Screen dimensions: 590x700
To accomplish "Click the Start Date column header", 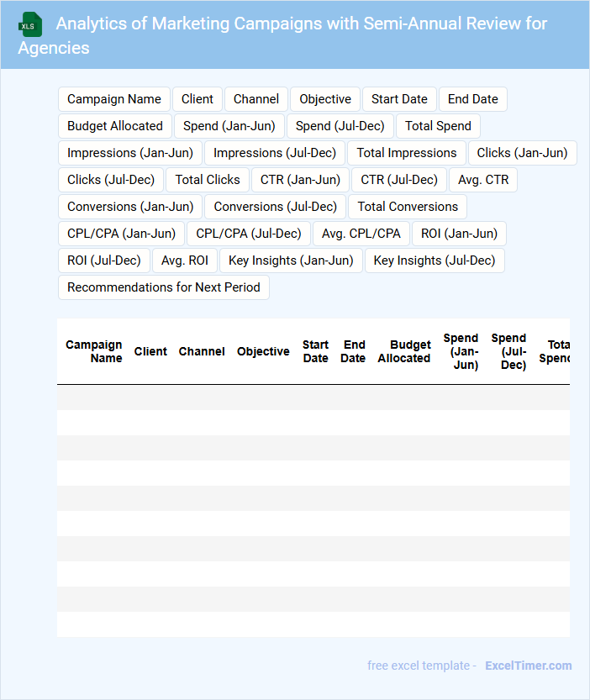I will click(x=315, y=351).
